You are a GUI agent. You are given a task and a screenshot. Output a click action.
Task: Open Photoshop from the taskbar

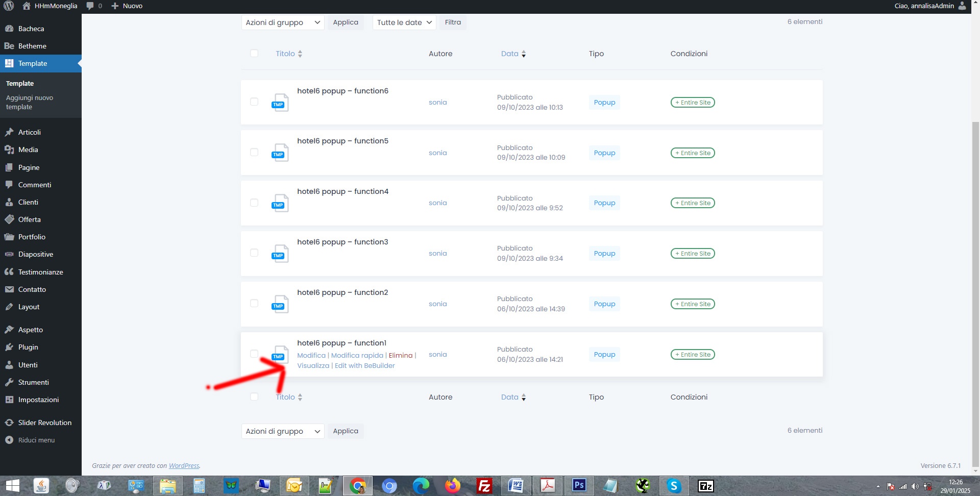click(579, 486)
